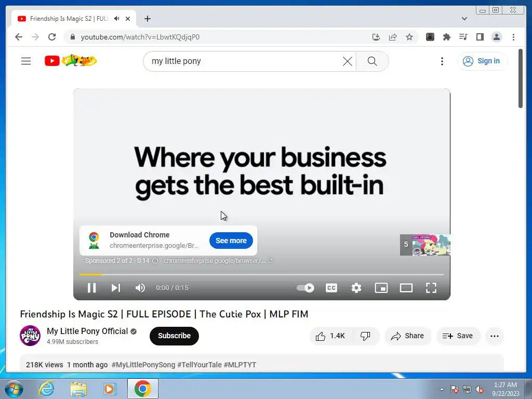Bookmark this tab with star icon
532x399 pixels.
pos(409,37)
